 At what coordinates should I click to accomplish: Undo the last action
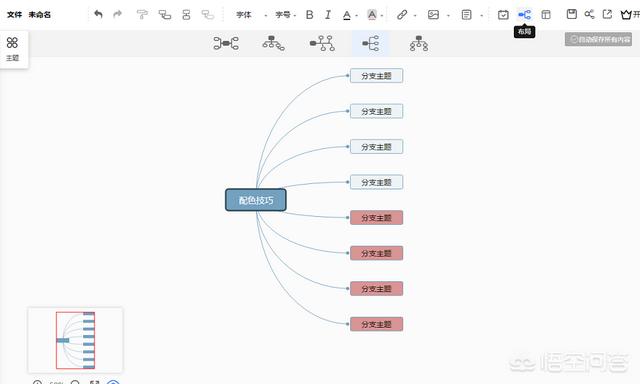click(x=98, y=14)
